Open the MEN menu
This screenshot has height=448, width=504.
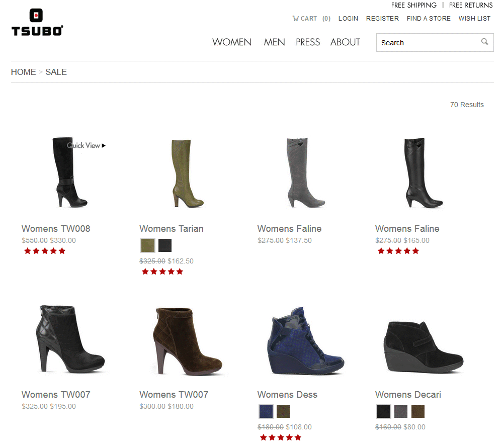coord(274,42)
